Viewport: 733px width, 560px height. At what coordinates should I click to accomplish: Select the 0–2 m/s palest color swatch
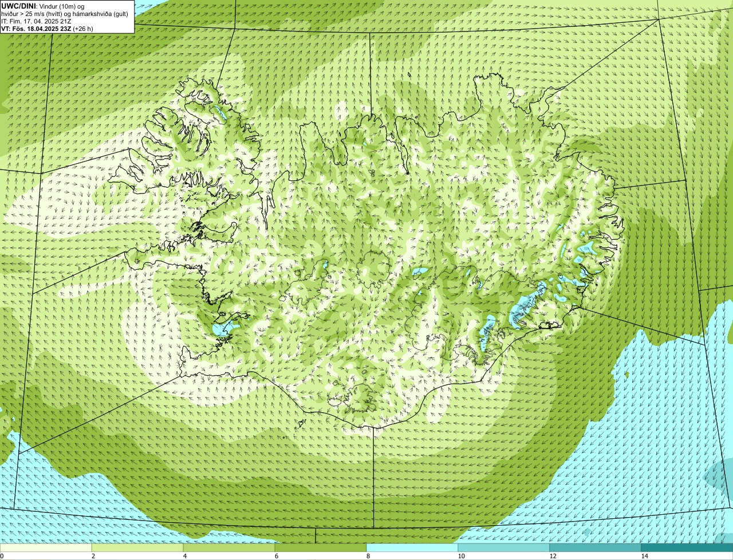[x=46, y=547]
